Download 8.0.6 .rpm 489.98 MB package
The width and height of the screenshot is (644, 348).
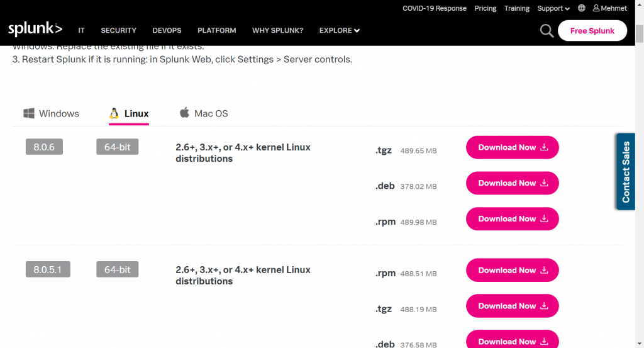tap(512, 219)
